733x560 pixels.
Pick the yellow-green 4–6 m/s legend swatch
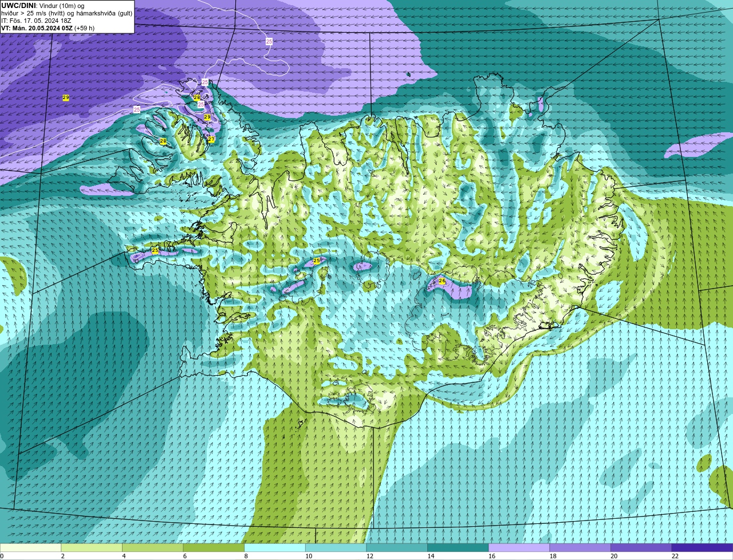[x=153, y=547]
